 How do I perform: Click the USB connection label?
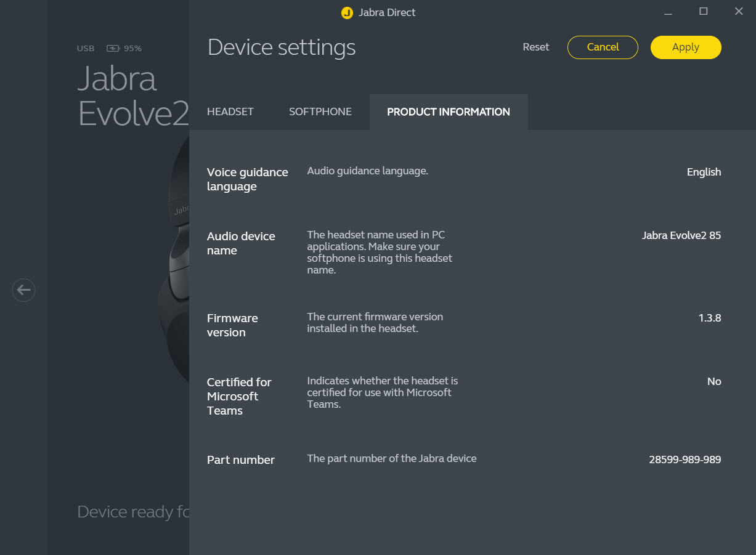click(x=86, y=48)
